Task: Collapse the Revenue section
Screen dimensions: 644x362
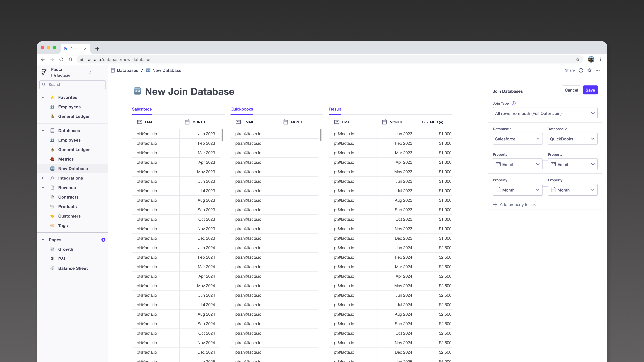Action: pyautogui.click(x=43, y=188)
